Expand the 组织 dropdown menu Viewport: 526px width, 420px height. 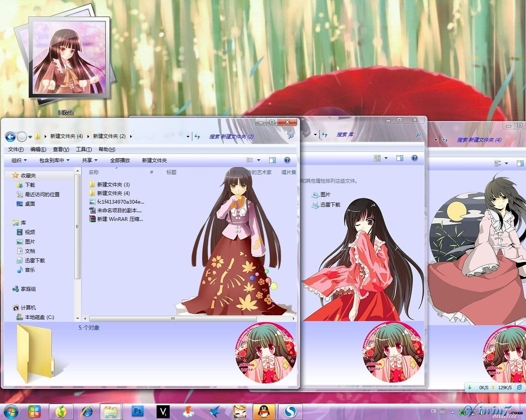pos(18,160)
